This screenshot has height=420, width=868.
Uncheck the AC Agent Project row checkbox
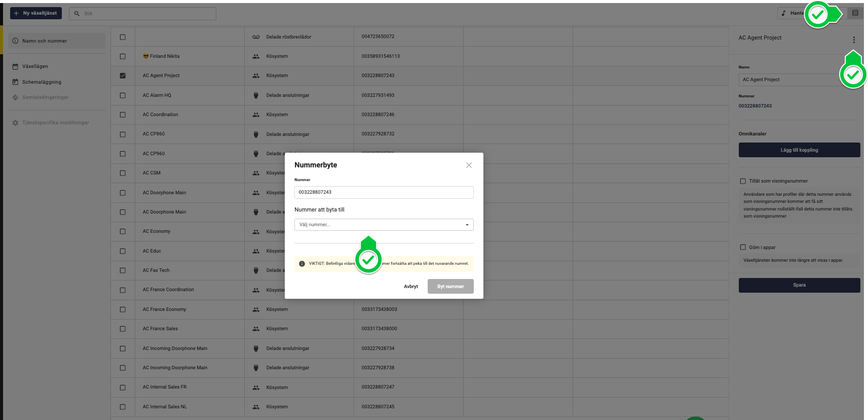123,76
